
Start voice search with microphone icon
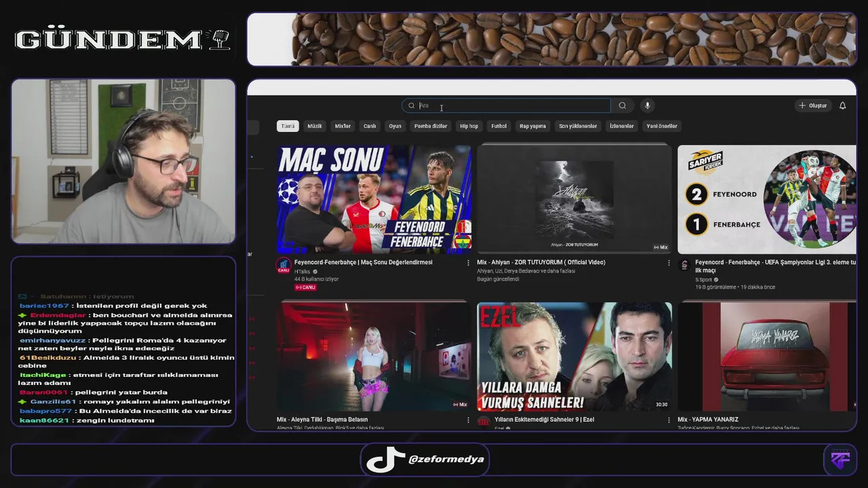[648, 106]
